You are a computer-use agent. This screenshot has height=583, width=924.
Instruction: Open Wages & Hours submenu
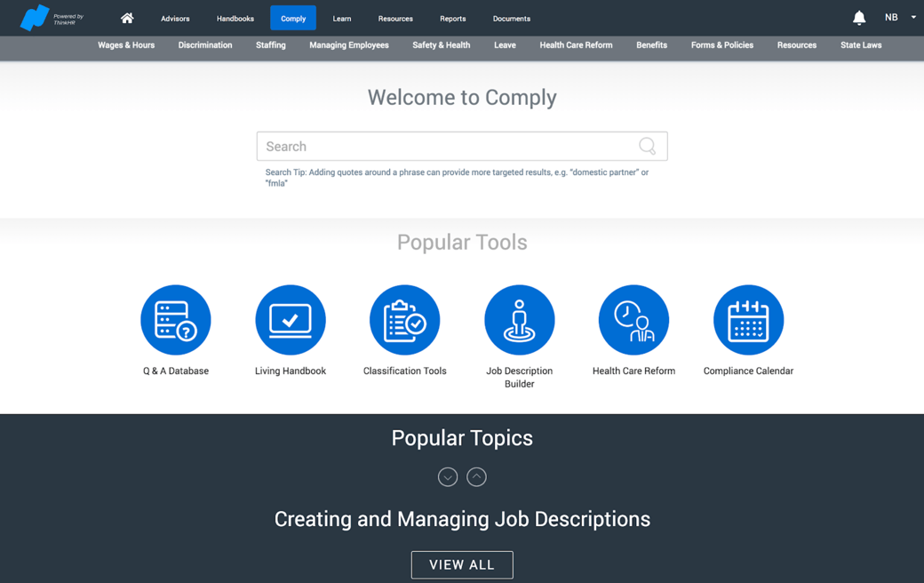pos(126,44)
